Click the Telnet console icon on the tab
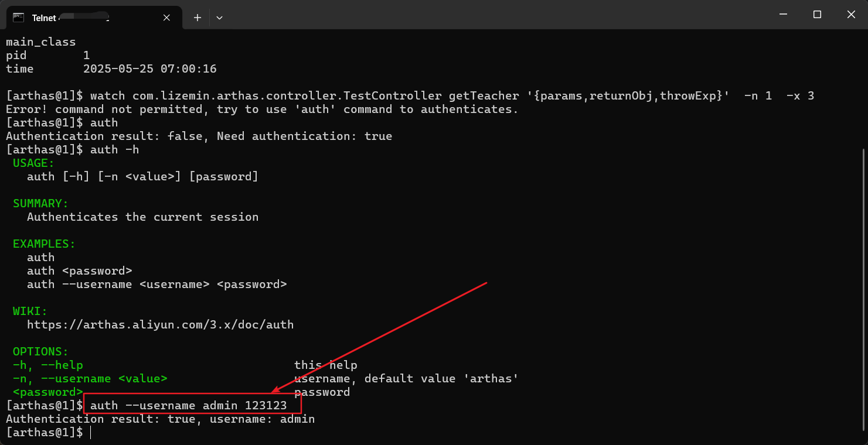The width and height of the screenshot is (868, 445). (18, 18)
